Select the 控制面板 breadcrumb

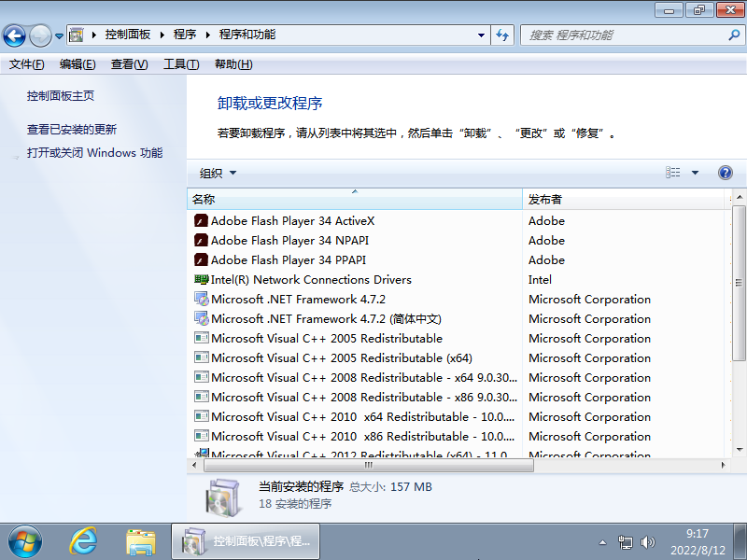(128, 35)
